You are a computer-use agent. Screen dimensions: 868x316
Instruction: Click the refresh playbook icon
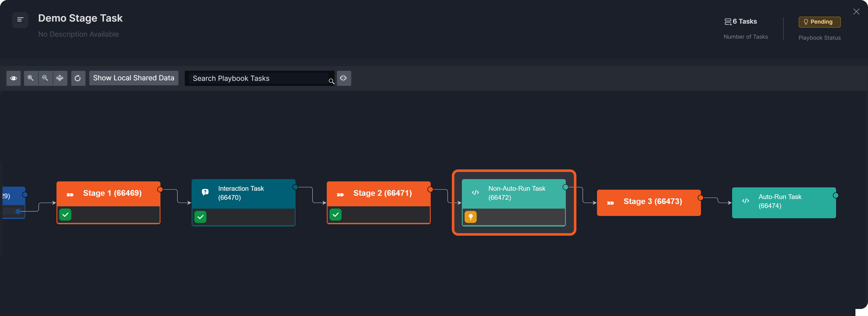78,78
